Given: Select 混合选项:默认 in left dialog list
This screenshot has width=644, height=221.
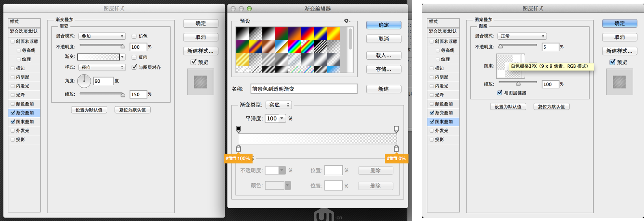Looking at the screenshot, I should tap(24, 31).
